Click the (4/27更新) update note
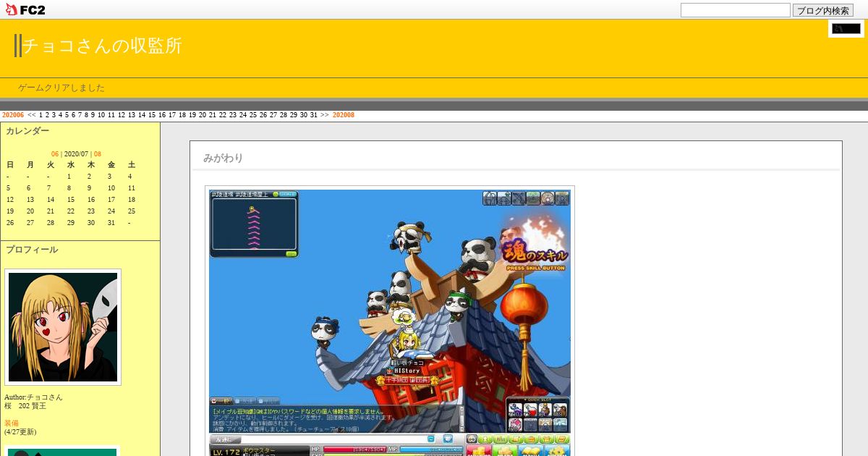868x456 pixels. click(20, 432)
